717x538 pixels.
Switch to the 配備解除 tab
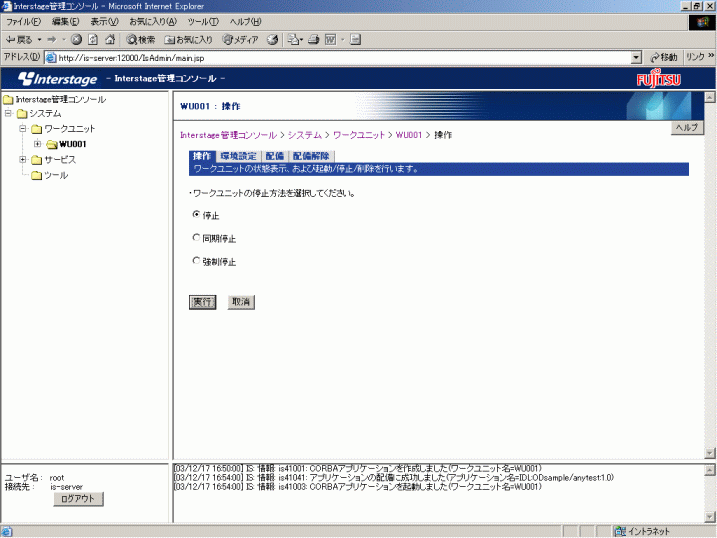(311, 156)
